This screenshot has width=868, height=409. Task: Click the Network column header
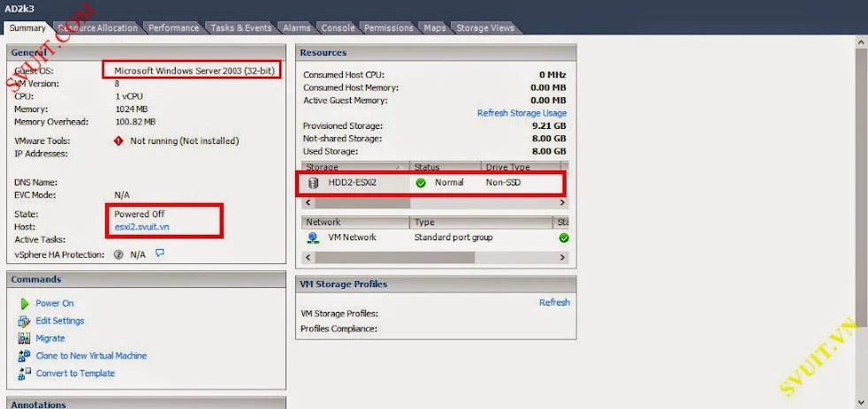coord(355,222)
